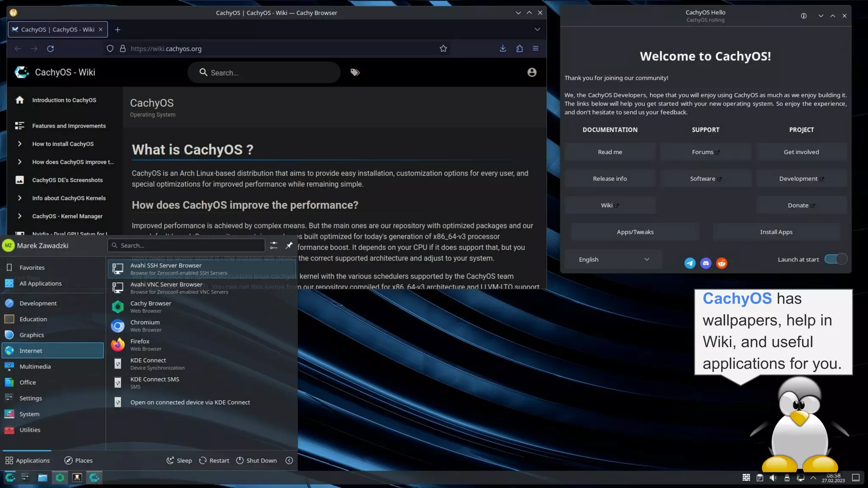Viewport: 868px width, 488px height.
Task: Open Telegram link in CachyOS Hello
Action: coord(690,263)
